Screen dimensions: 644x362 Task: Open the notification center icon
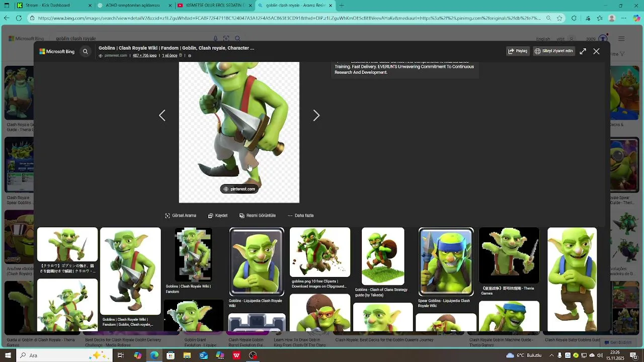[633, 355]
